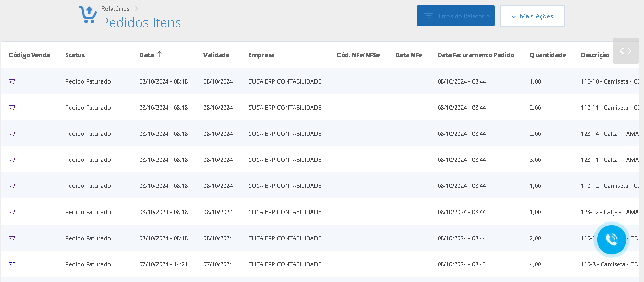The image size is (644, 282).
Task: Click the Quantidade column header
Action: click(548, 55)
